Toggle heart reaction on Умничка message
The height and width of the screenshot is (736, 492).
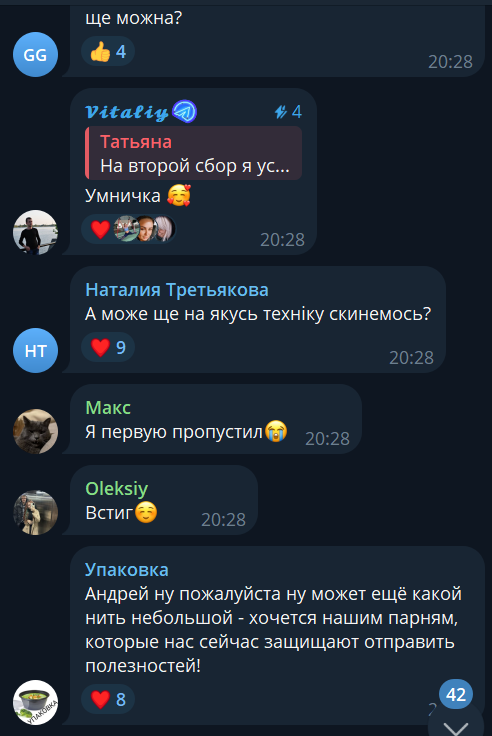click(100, 229)
